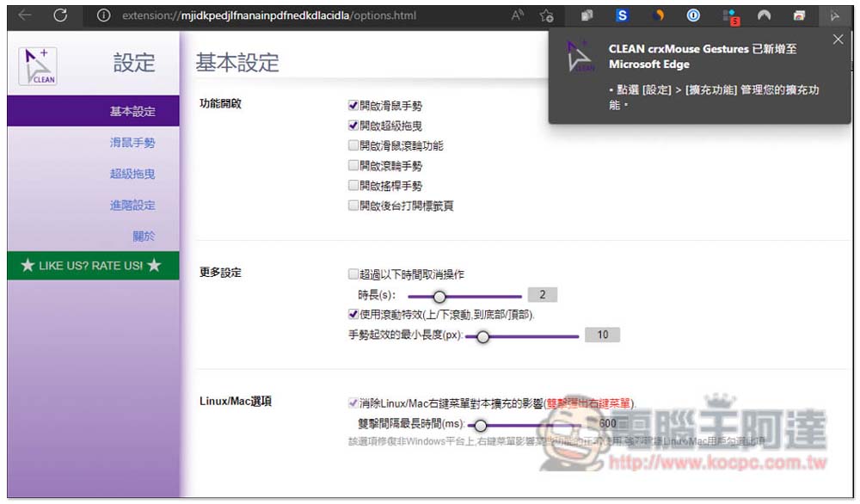This screenshot has width=860, height=504.
Task: Reload the options page
Action: [60, 15]
